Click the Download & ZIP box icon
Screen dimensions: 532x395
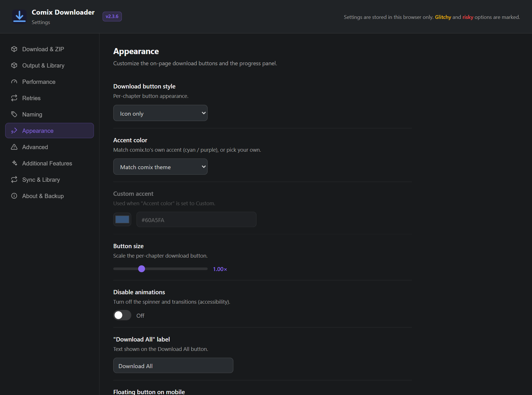(14, 49)
